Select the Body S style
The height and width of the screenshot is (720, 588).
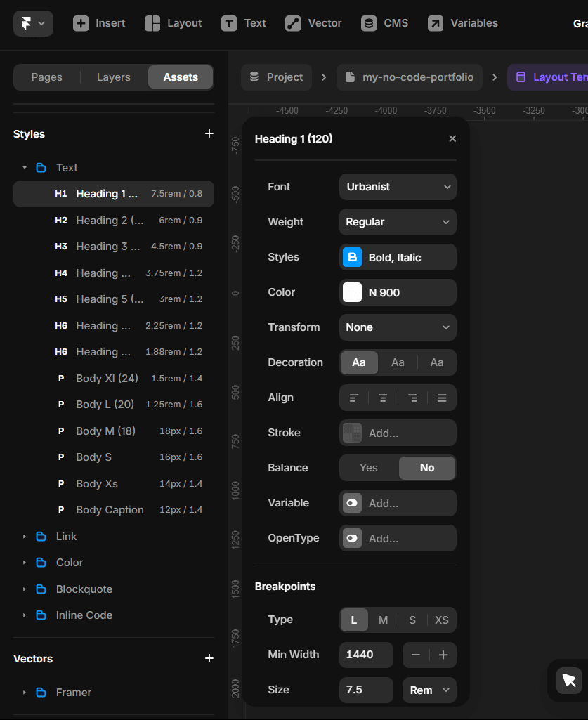[114, 457]
